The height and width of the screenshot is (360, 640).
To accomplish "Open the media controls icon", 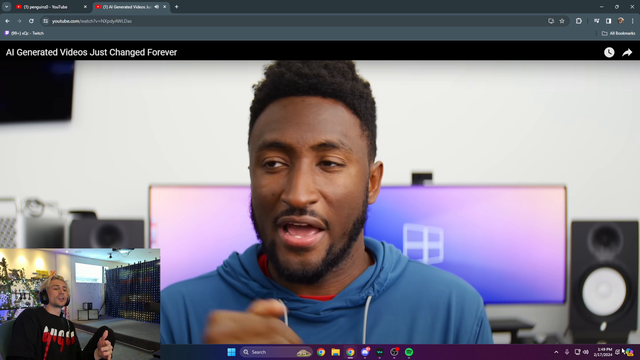I will click(596, 21).
